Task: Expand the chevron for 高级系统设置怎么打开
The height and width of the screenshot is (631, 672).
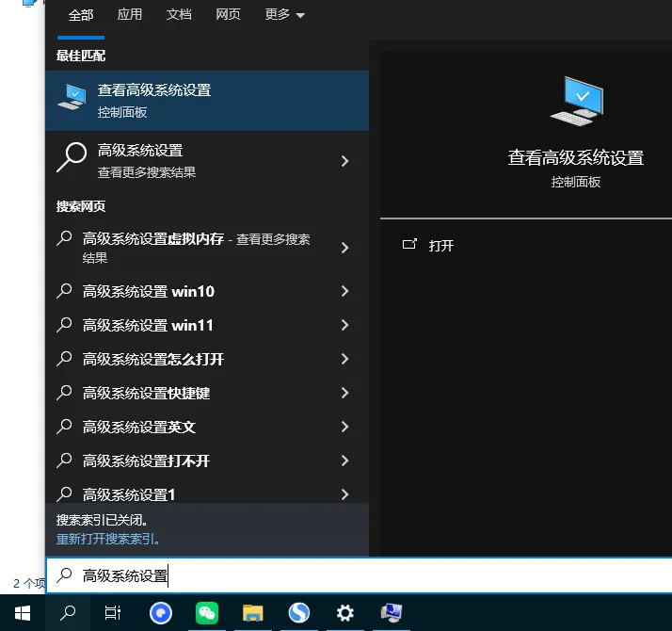Action: [344, 359]
